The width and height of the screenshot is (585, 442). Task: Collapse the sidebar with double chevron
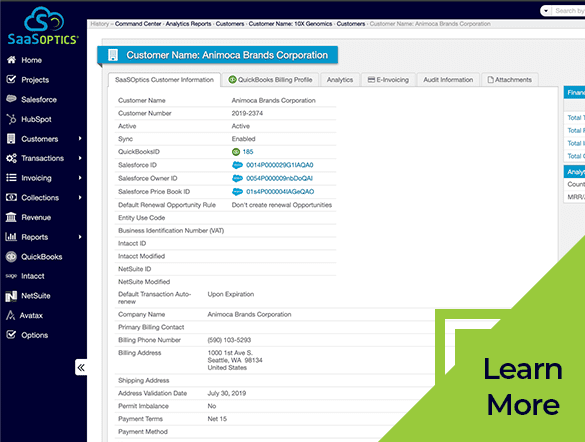[x=81, y=367]
